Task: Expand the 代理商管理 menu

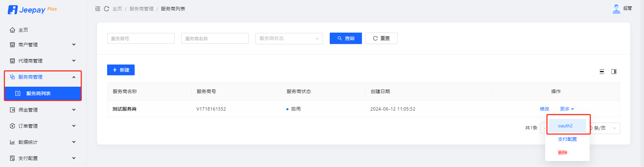Action: [43, 61]
